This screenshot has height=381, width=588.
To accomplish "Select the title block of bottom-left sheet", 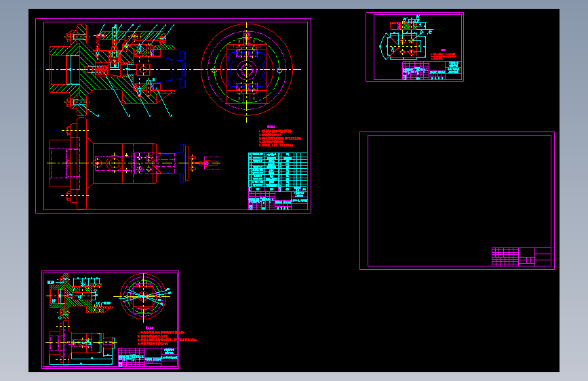I will (148, 357).
